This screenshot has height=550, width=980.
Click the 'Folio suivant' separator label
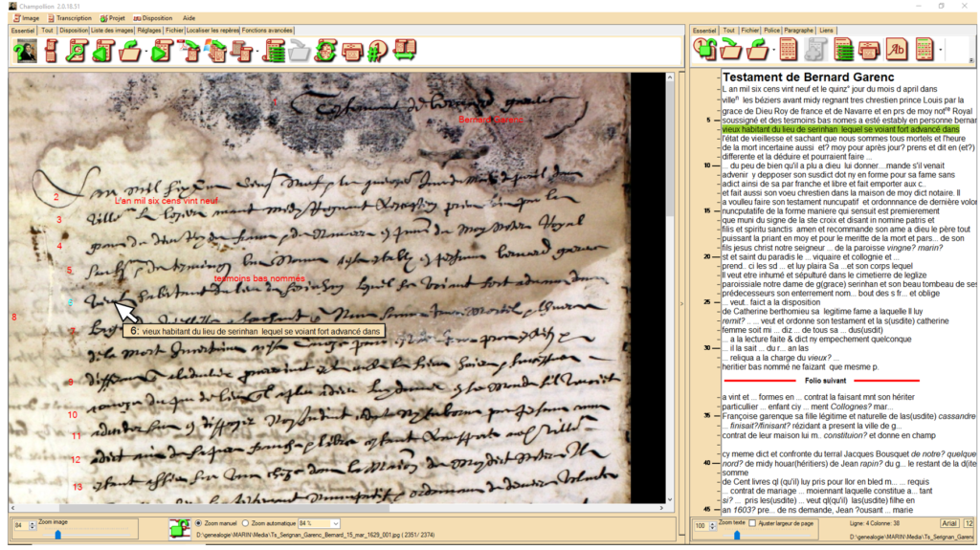pos(825,381)
